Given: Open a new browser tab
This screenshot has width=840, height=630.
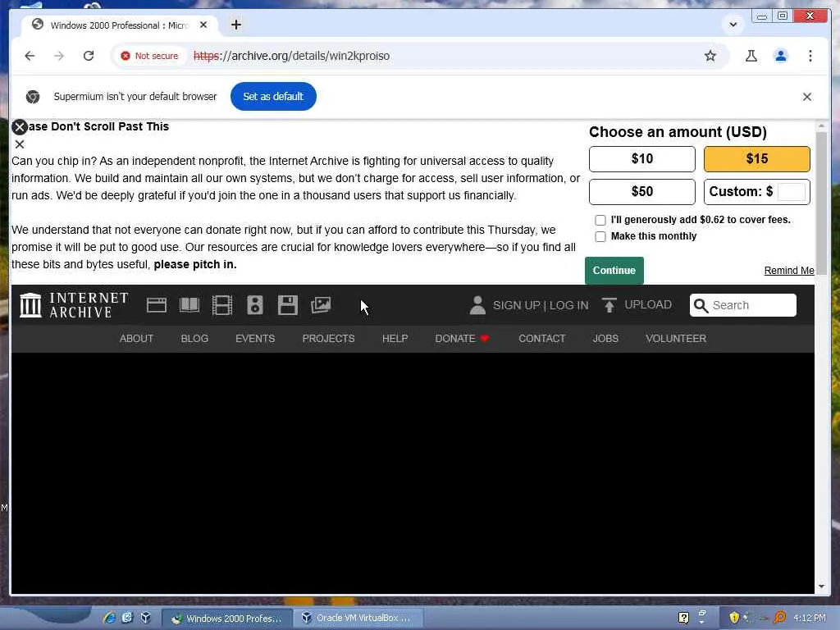Looking at the screenshot, I should click(x=235, y=25).
